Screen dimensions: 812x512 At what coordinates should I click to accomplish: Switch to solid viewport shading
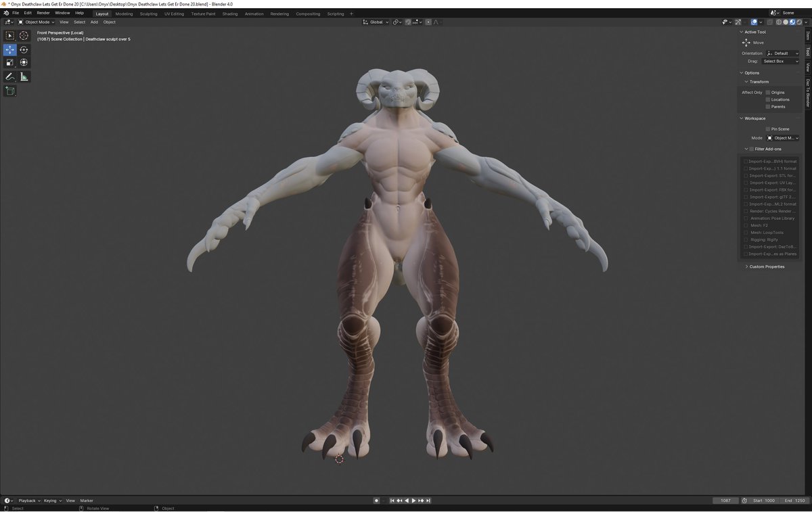(x=786, y=22)
